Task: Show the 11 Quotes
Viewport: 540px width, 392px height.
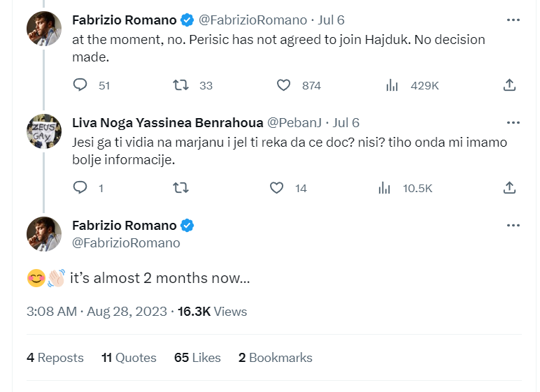Action: coord(129,358)
